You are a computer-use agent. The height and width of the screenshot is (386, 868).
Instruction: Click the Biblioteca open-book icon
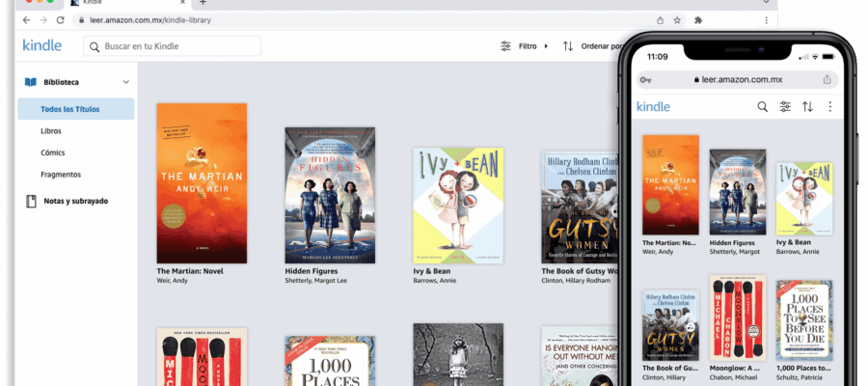[x=31, y=82]
